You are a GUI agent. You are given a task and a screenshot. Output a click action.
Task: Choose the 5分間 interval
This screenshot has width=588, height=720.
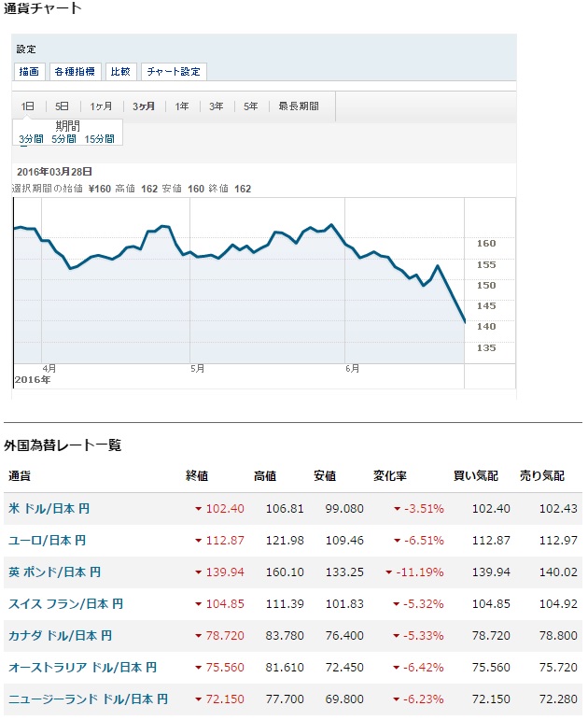tap(63, 139)
